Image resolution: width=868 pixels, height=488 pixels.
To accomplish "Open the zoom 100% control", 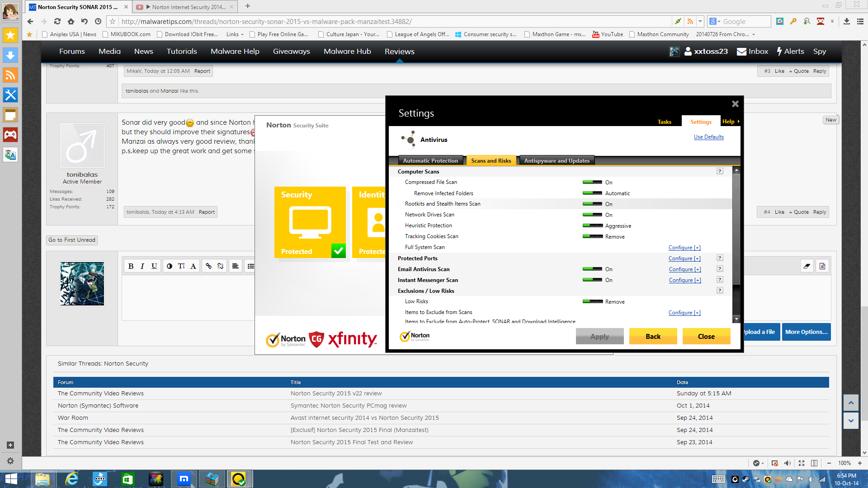I will coord(844,463).
